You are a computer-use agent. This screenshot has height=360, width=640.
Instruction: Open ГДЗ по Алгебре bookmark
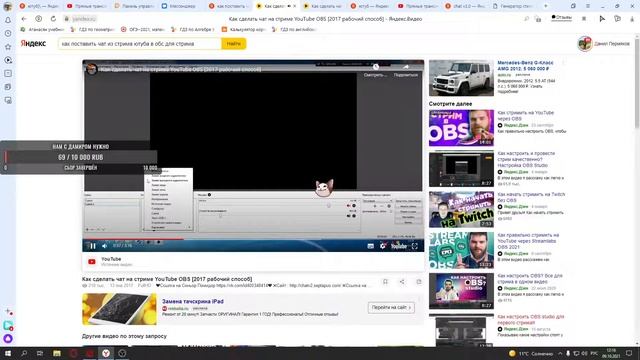click(193, 29)
